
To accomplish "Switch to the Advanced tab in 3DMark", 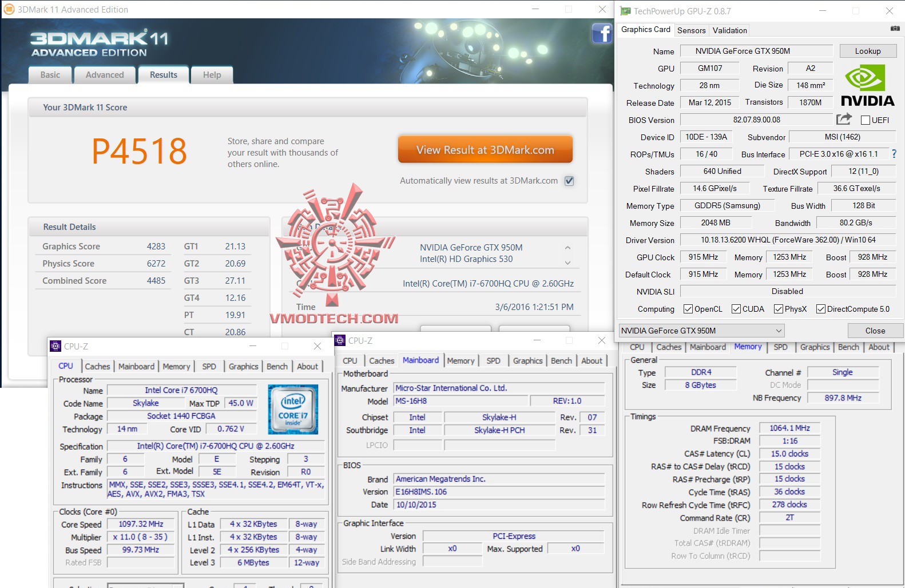I will pos(105,75).
